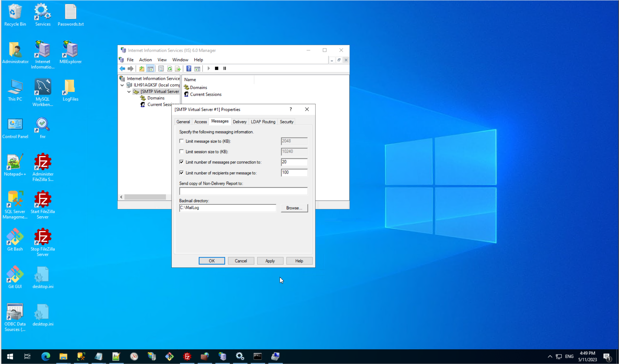Uncheck Limit number of recipients per message
Viewport: 619px width, 364px height.
coord(182,173)
